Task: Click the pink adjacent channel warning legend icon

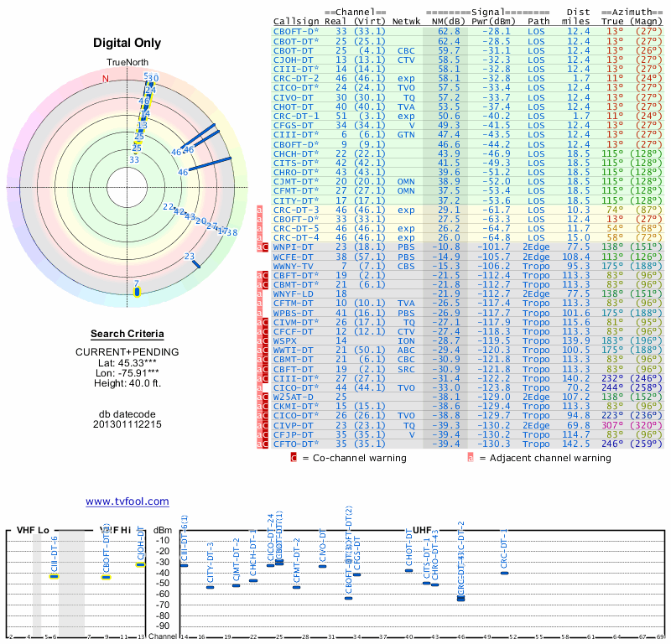Action: tap(471, 458)
